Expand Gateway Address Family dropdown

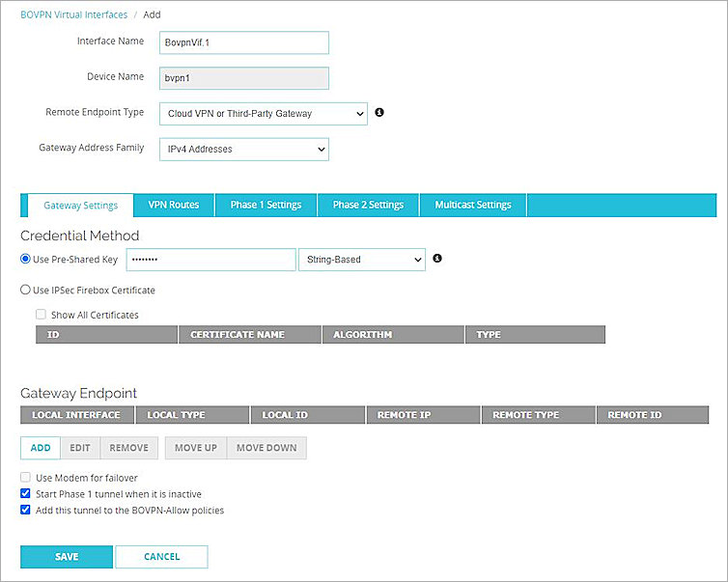[241, 150]
